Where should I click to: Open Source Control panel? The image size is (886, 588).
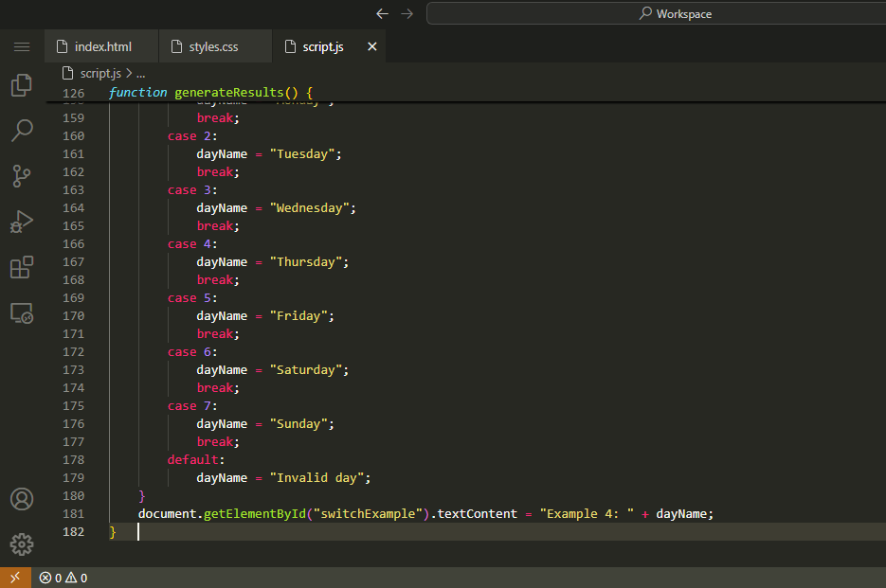tap(21, 175)
